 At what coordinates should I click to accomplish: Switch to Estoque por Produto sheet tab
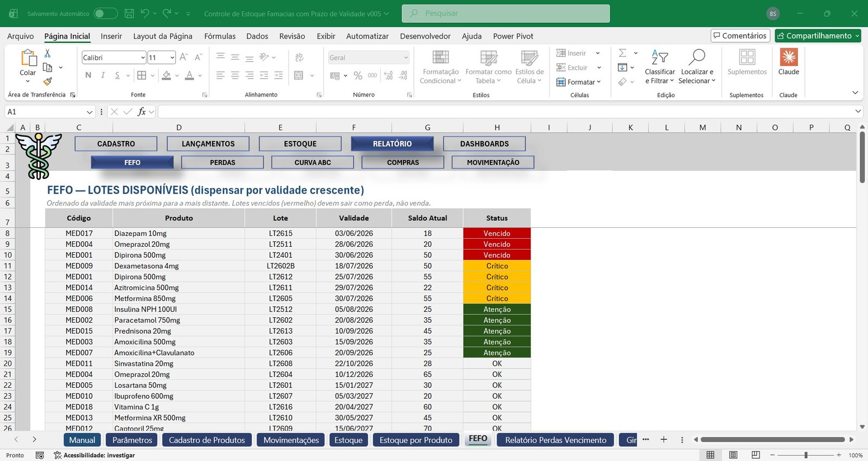click(416, 440)
